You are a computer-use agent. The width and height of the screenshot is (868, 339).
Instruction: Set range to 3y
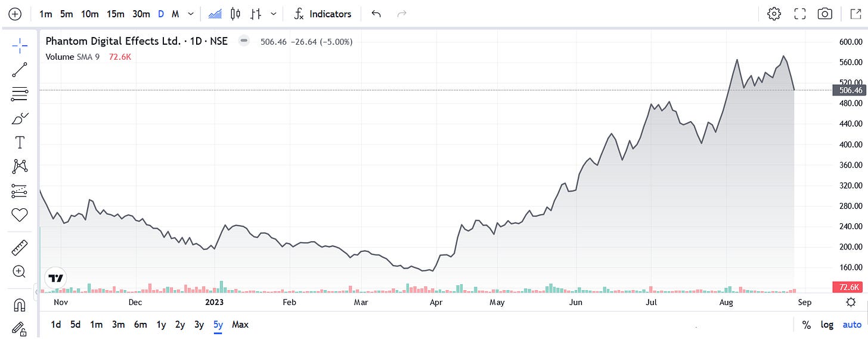pyautogui.click(x=199, y=325)
